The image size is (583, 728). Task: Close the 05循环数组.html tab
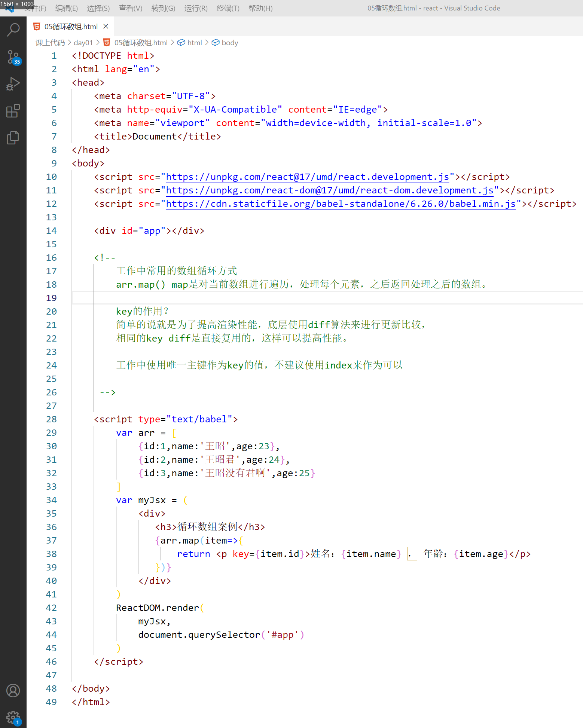[x=106, y=26]
